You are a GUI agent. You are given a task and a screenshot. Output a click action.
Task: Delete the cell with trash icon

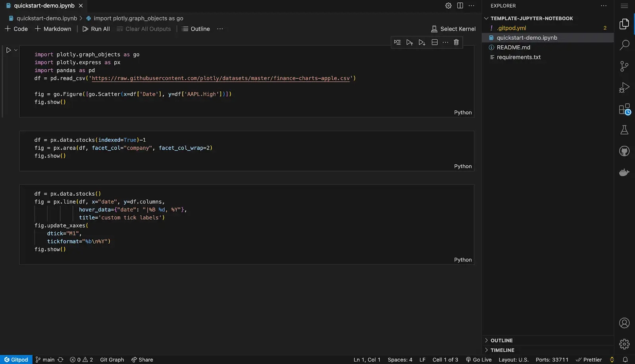(x=456, y=42)
